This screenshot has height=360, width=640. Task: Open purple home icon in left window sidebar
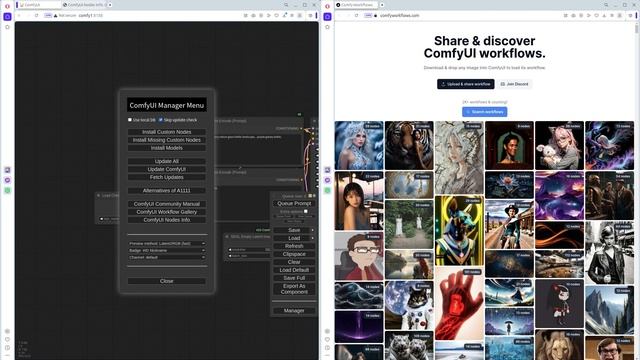pos(7,17)
